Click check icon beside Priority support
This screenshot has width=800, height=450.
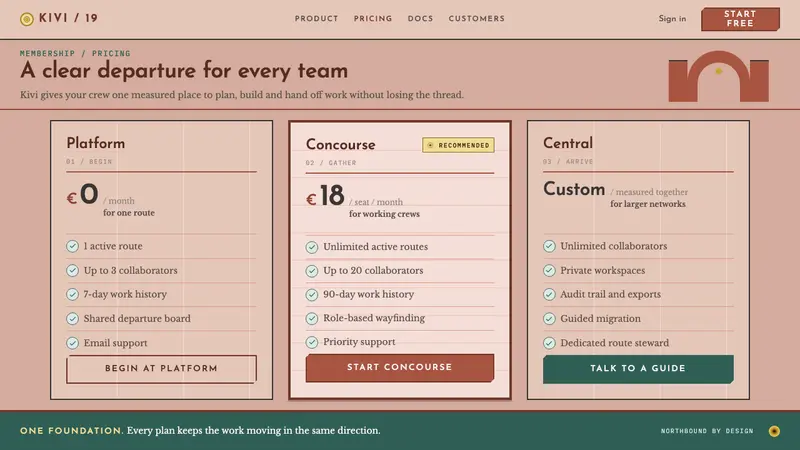click(312, 342)
